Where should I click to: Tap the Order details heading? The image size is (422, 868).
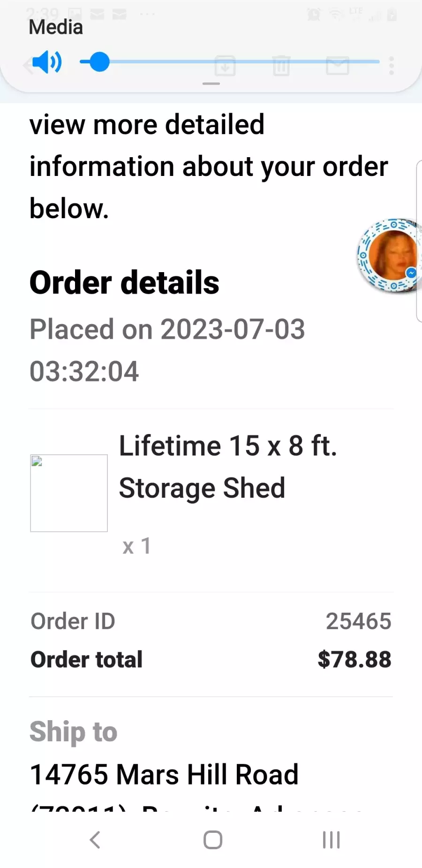[x=124, y=282]
